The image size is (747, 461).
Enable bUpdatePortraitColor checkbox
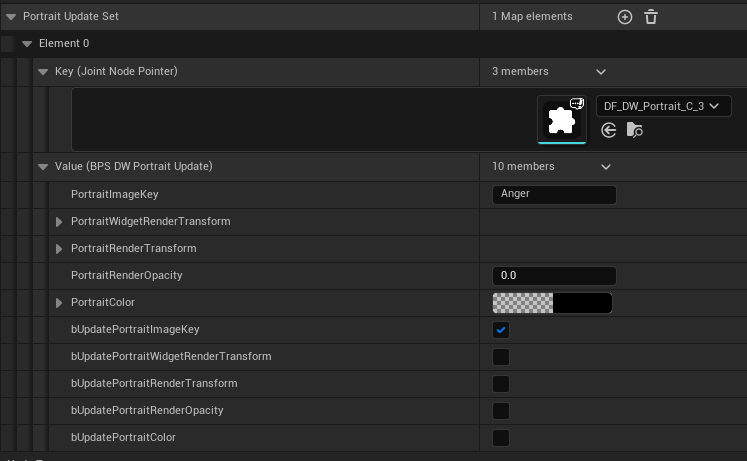coord(501,438)
